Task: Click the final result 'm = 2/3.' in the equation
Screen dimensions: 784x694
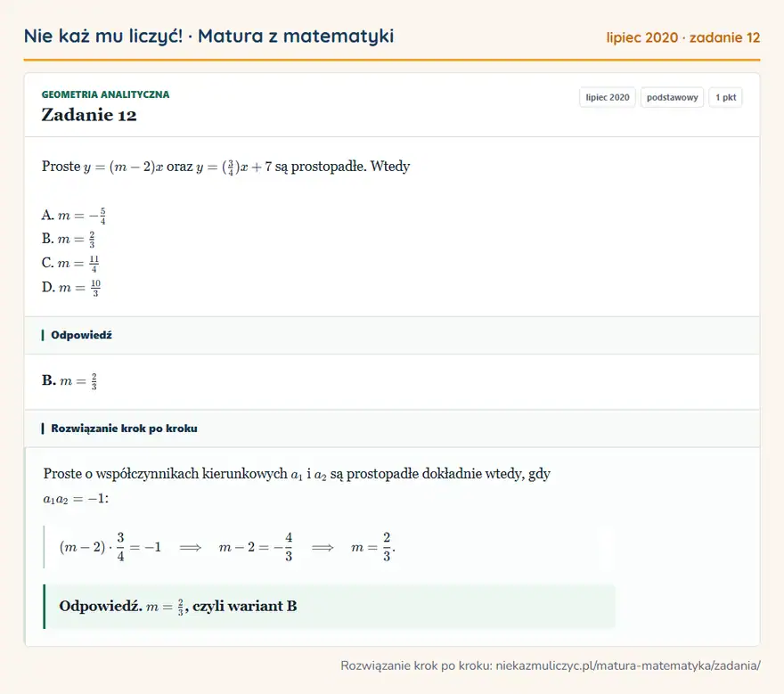Action: 373,547
